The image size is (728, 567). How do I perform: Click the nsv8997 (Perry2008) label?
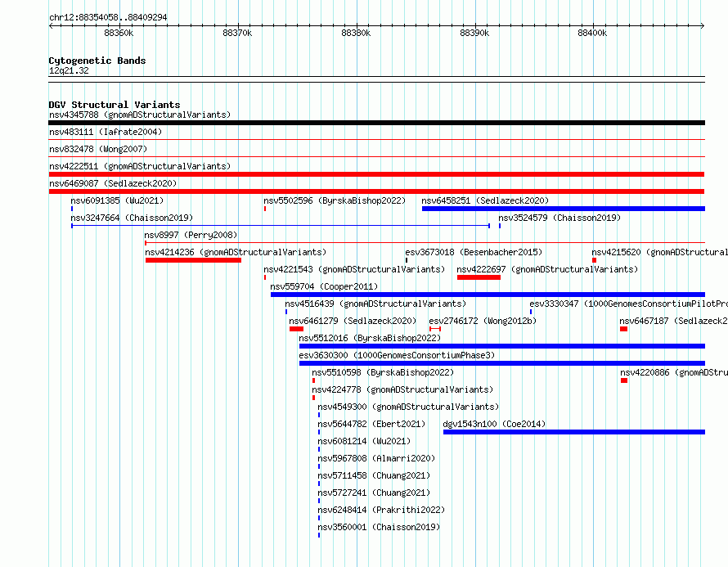click(x=191, y=235)
